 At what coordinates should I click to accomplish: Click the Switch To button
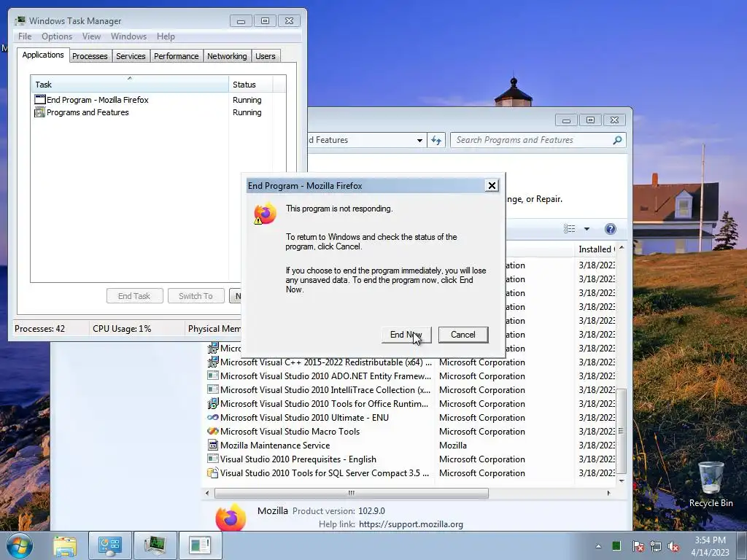(x=196, y=296)
